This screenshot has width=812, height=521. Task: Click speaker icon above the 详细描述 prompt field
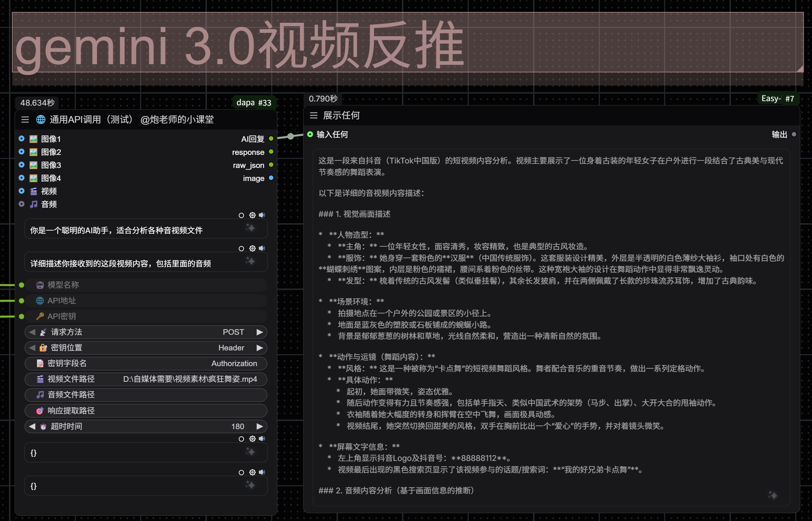click(x=262, y=248)
